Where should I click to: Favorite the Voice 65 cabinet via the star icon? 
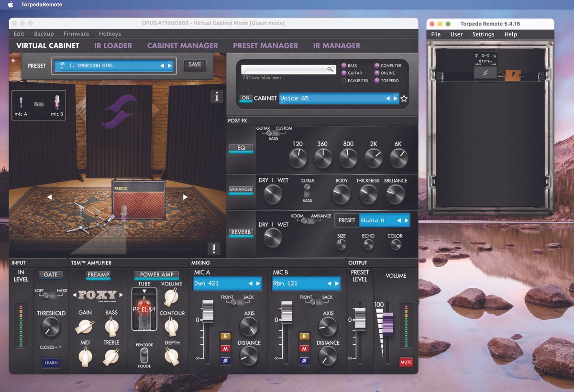pyautogui.click(x=404, y=98)
